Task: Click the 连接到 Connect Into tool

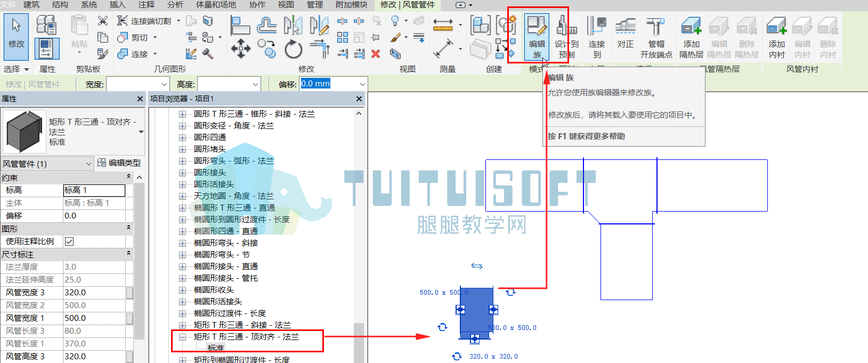Action: (x=597, y=36)
